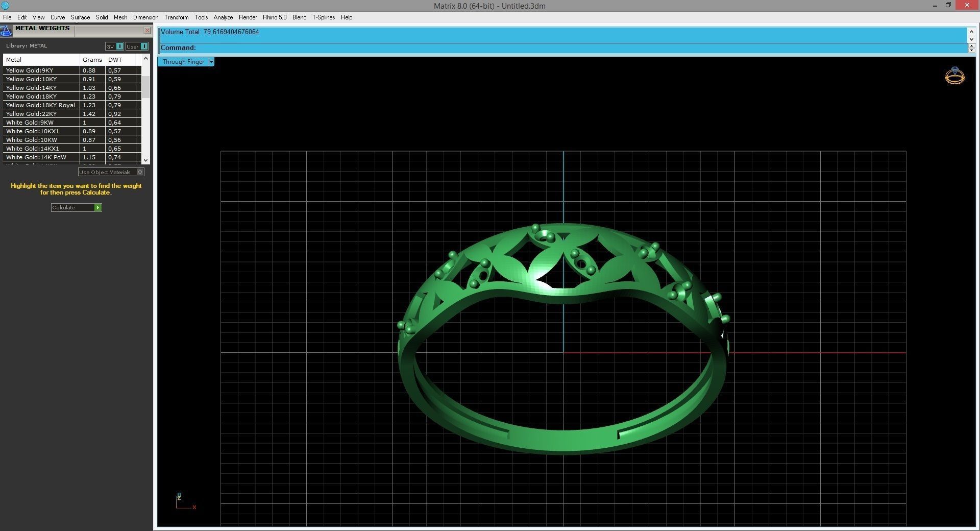Open the File menu

tap(7, 17)
